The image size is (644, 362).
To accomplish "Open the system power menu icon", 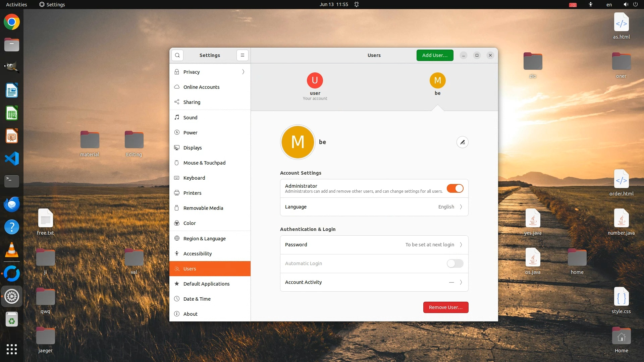I will [x=635, y=4].
